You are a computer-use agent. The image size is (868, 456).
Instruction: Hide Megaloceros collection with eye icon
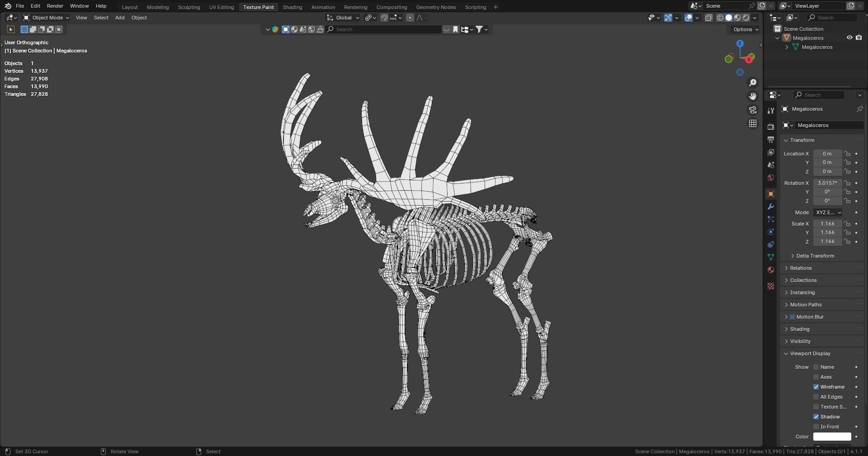point(849,38)
